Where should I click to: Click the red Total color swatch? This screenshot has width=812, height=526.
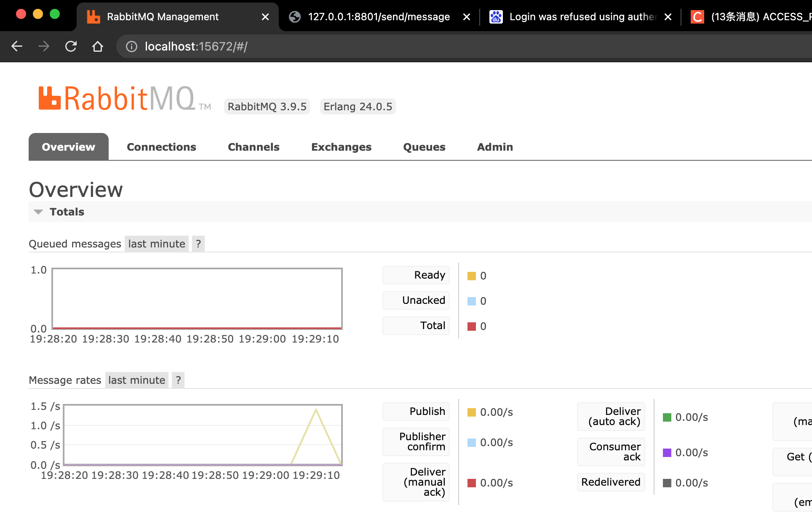[x=472, y=327]
